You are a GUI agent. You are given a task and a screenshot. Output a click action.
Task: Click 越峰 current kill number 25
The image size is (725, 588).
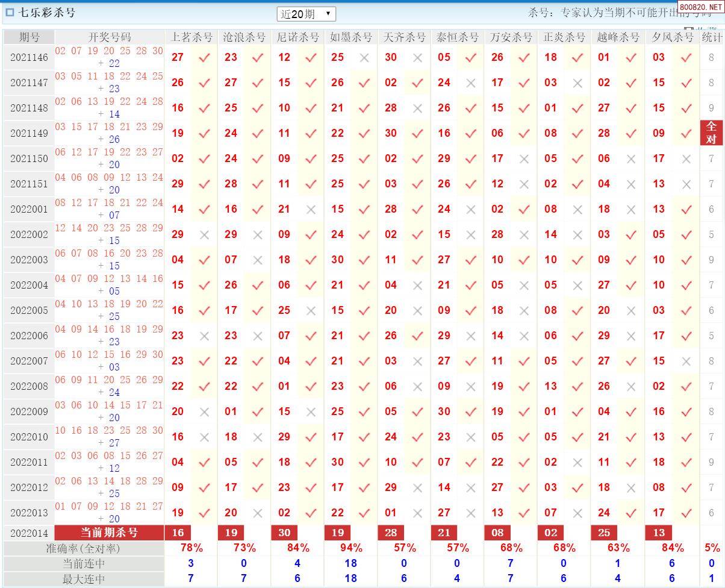[604, 533]
